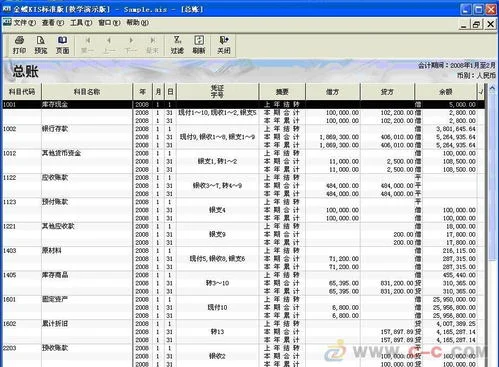Screen dimensions: 499x367
Task: Select account name 原材料
Action: click(x=52, y=251)
